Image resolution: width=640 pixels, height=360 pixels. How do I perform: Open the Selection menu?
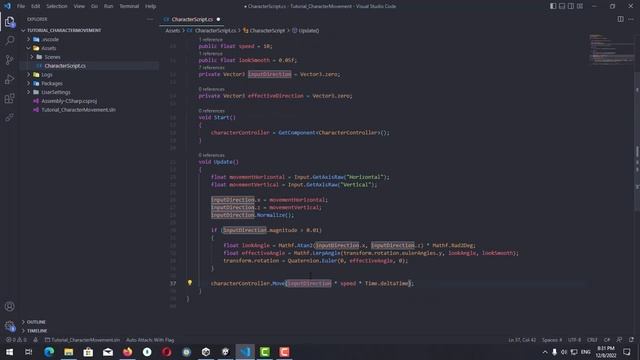pos(56,6)
